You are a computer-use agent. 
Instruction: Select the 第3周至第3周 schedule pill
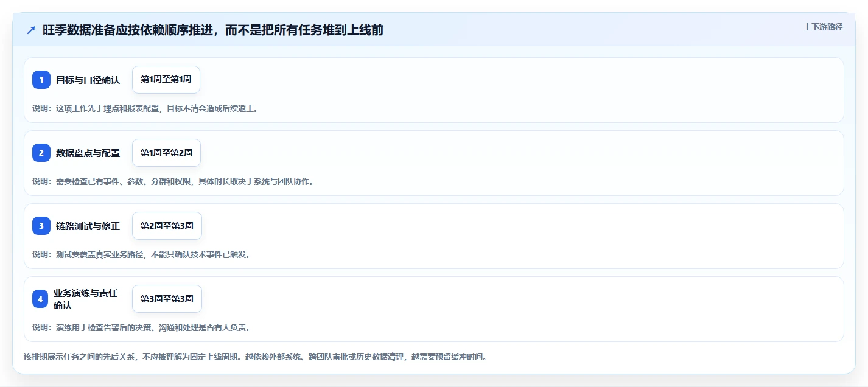(x=167, y=299)
